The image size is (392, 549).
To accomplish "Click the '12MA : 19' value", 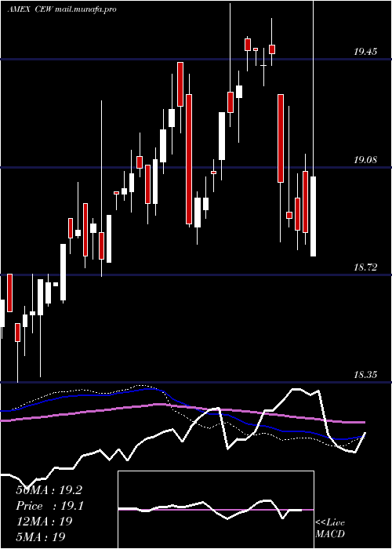I will coord(44,522).
